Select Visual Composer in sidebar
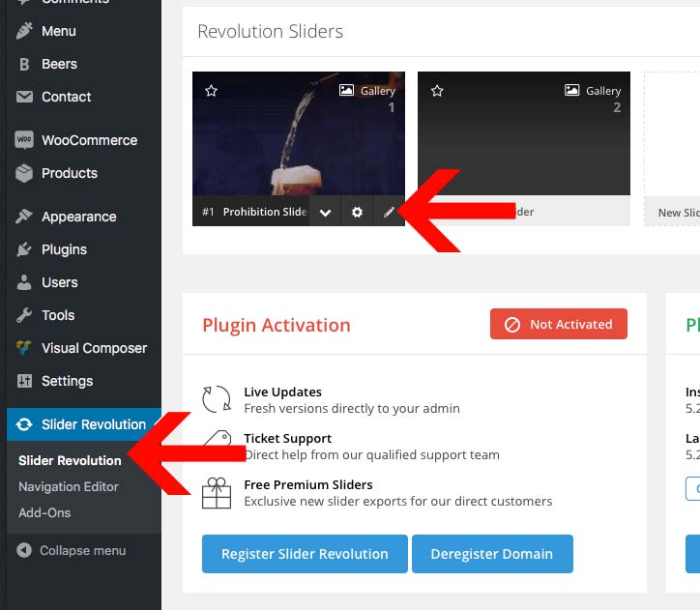Viewport: 700px width, 610px height. coord(94,348)
